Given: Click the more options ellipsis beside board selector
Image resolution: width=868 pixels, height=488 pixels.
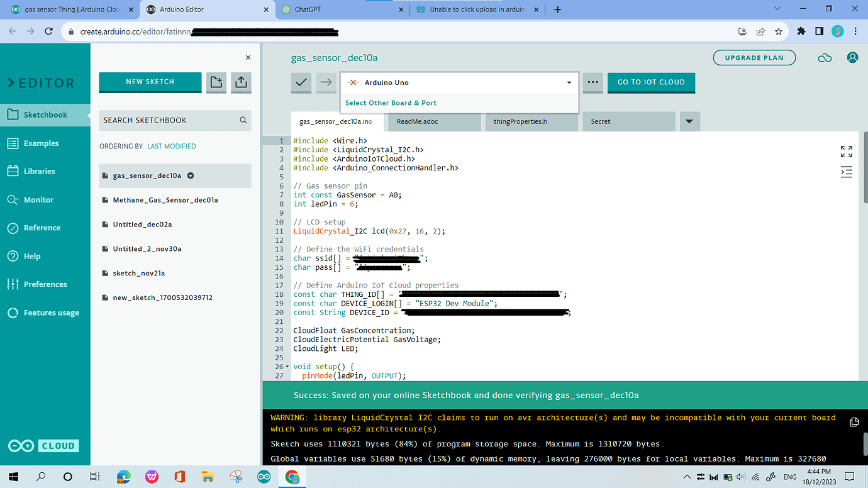Looking at the screenshot, I should pyautogui.click(x=592, y=82).
